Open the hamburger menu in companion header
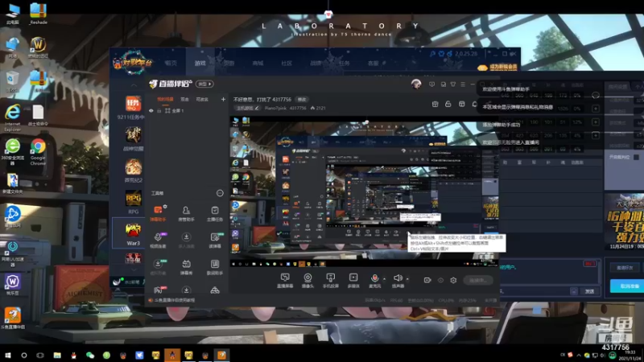This screenshot has height=362, width=644. (x=463, y=84)
